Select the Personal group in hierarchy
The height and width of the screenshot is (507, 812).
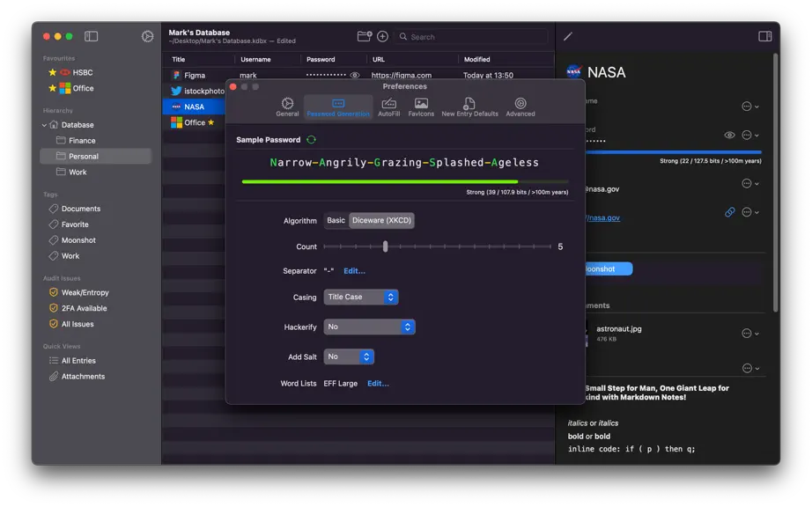pyautogui.click(x=96, y=157)
